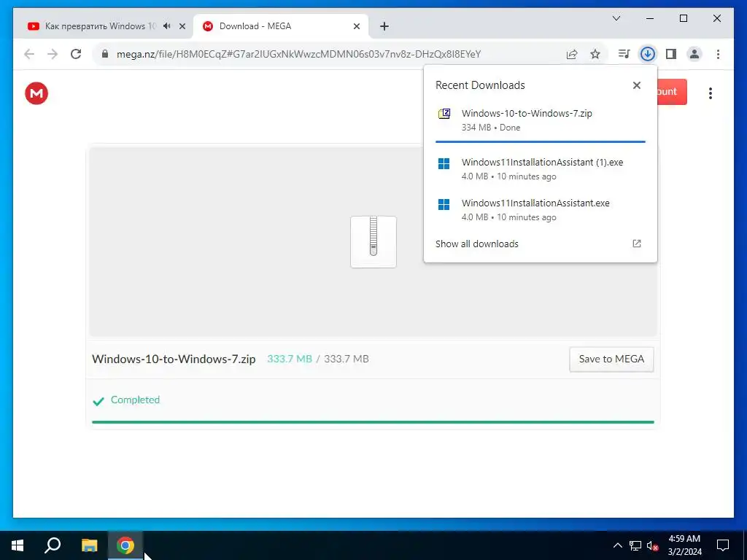
Task: Minimize the Chrome window
Action: [x=650, y=18]
